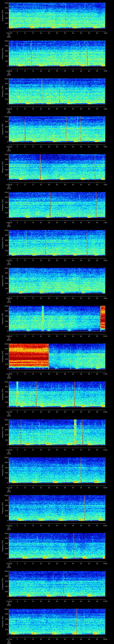Select the spectrogram panel starting at 0:01:00
Viewport: 114px width, 644px height.
pyautogui.click(x=57, y=16)
